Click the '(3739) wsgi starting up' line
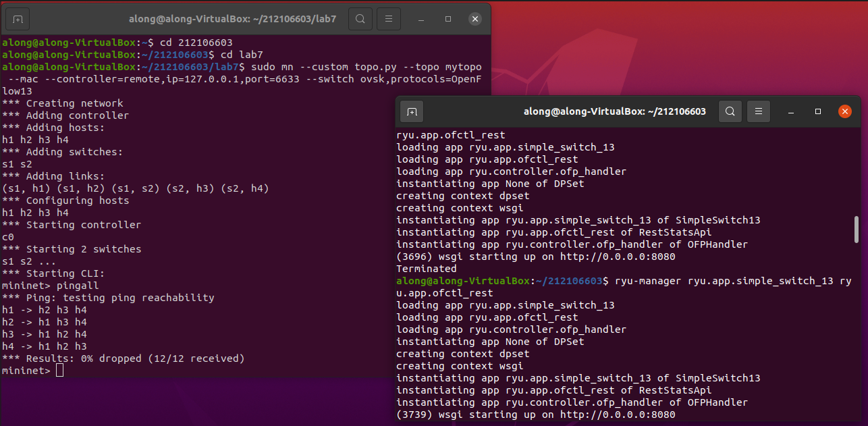 tap(536, 415)
